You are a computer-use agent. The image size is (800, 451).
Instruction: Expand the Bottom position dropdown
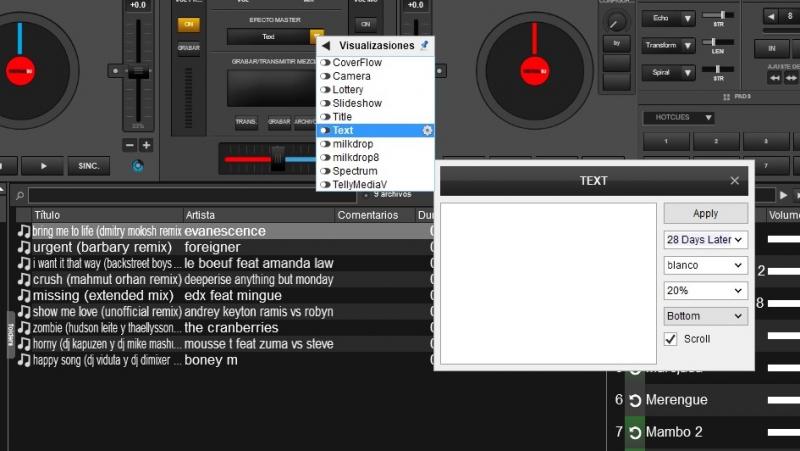click(705, 316)
